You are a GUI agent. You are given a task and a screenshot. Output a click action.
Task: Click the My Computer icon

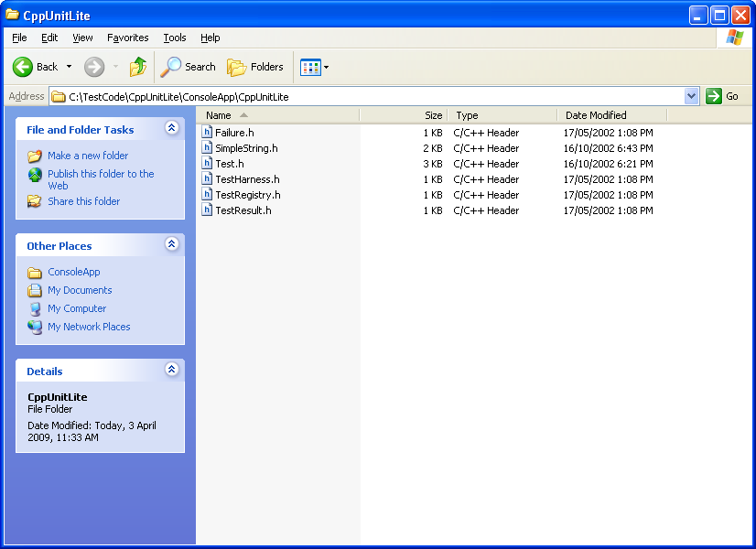pyautogui.click(x=35, y=309)
